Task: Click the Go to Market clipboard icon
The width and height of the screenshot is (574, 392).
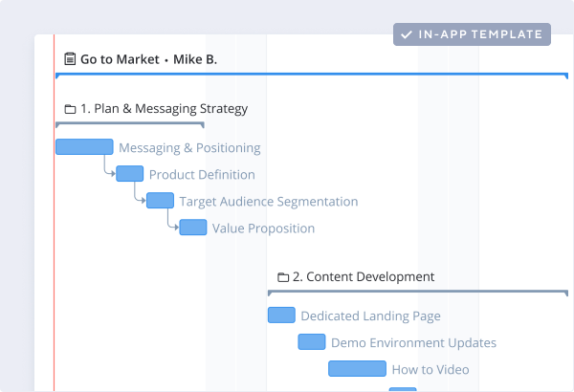Action: pos(70,59)
